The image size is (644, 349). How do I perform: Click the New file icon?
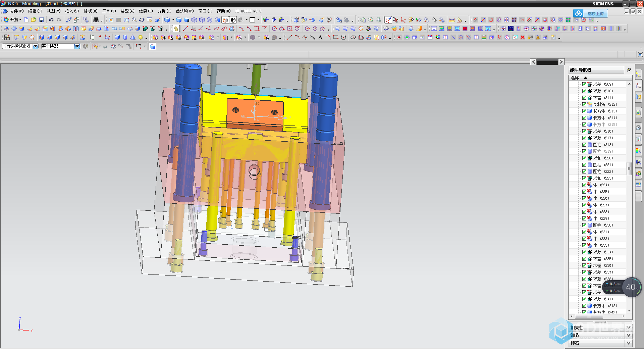(x=26, y=20)
